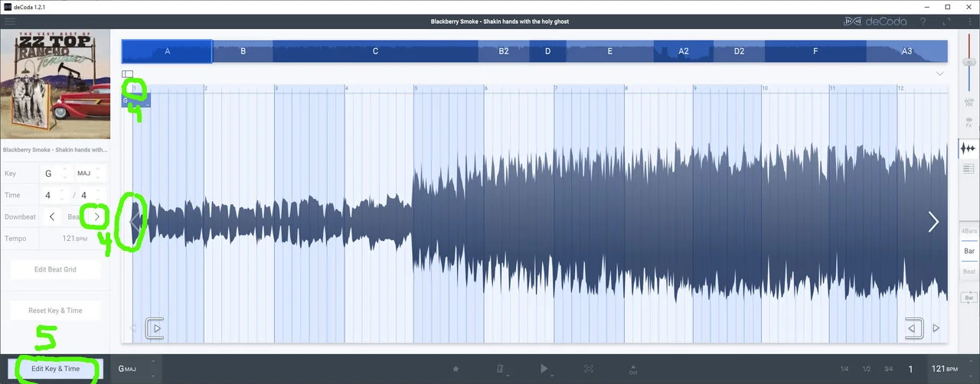Image resolution: width=980 pixels, height=384 pixels.
Task: Switch to the list view icon
Action: tap(969, 168)
